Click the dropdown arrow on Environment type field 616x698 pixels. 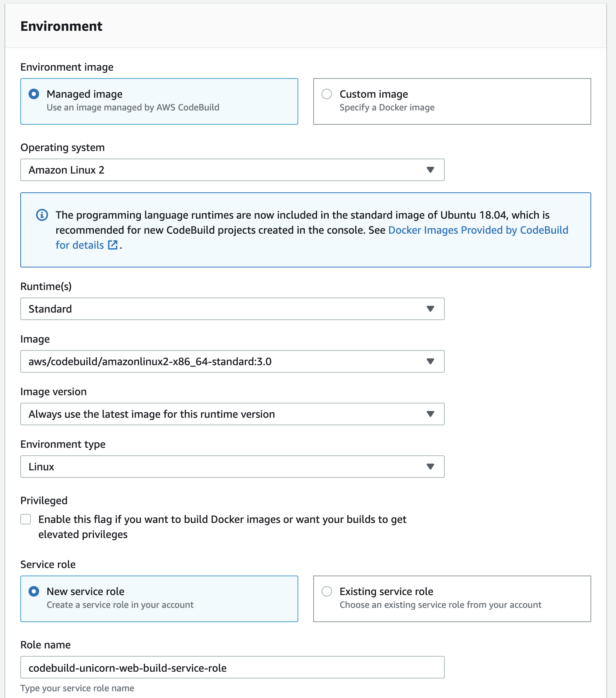pyautogui.click(x=430, y=467)
